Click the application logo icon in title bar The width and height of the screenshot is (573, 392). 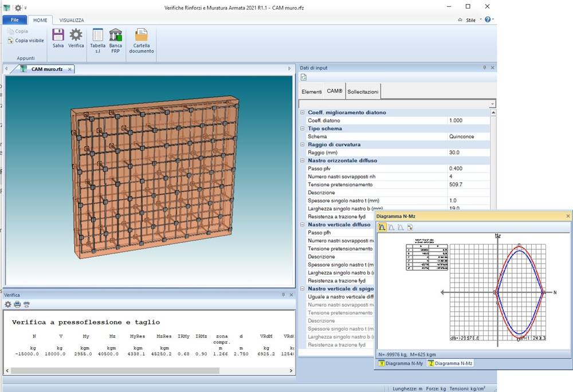click(x=6, y=7)
